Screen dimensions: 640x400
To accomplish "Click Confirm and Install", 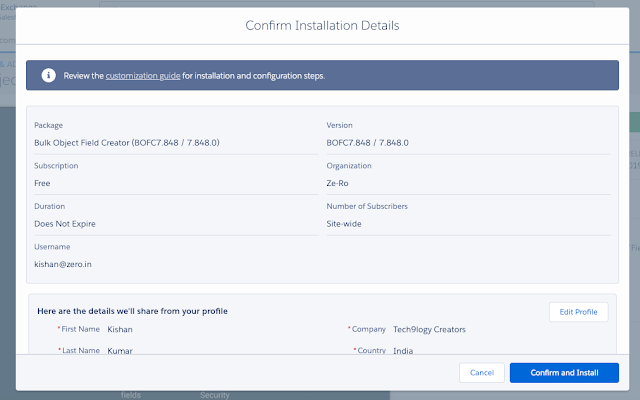I will [x=564, y=373].
